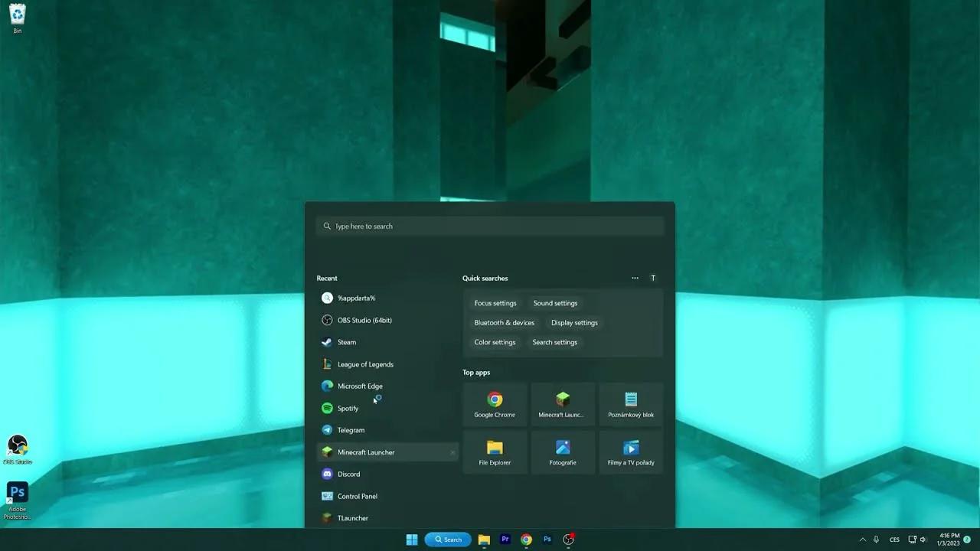
Task: Select the Sound settings quick search
Action: [x=555, y=303]
